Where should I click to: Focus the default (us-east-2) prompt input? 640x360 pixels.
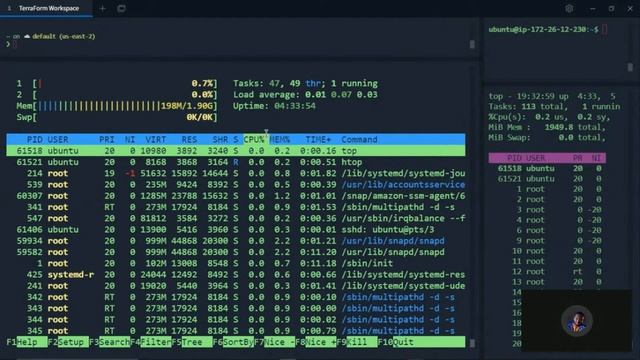point(15,44)
